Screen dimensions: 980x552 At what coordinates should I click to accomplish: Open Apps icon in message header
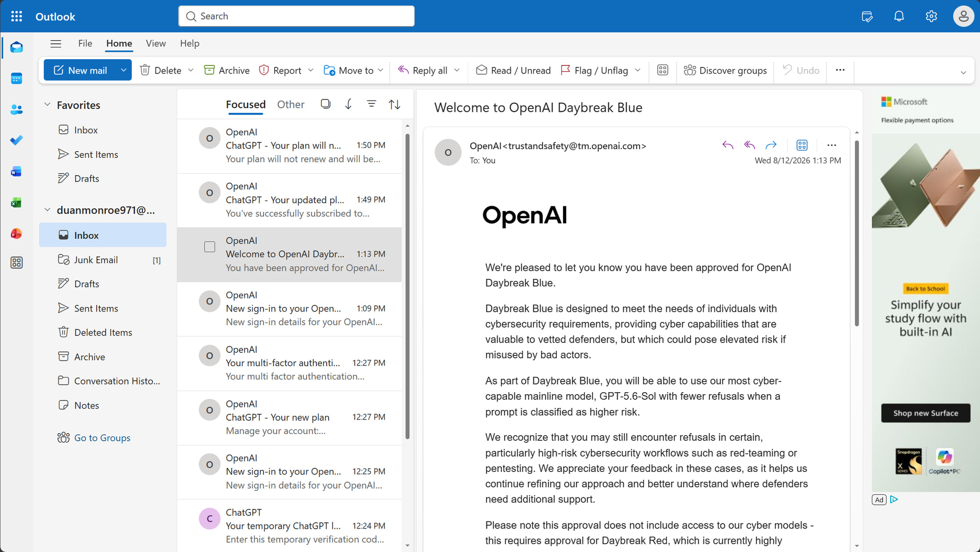click(802, 146)
